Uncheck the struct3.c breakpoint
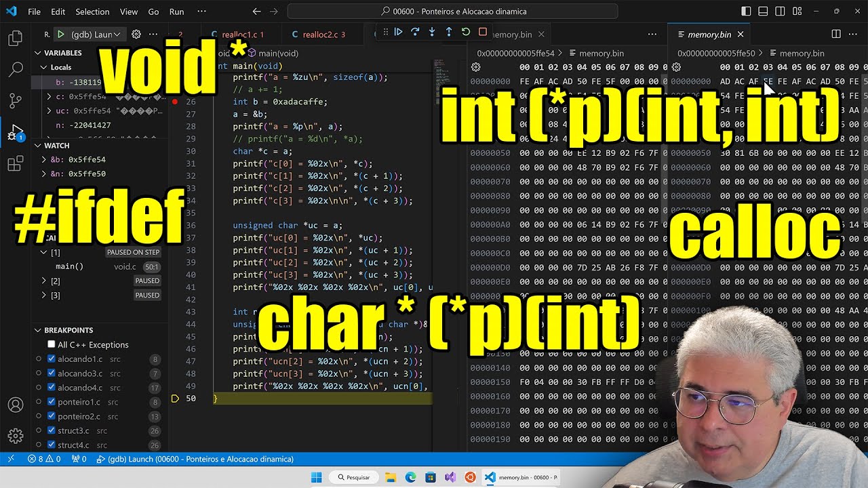 click(x=52, y=431)
